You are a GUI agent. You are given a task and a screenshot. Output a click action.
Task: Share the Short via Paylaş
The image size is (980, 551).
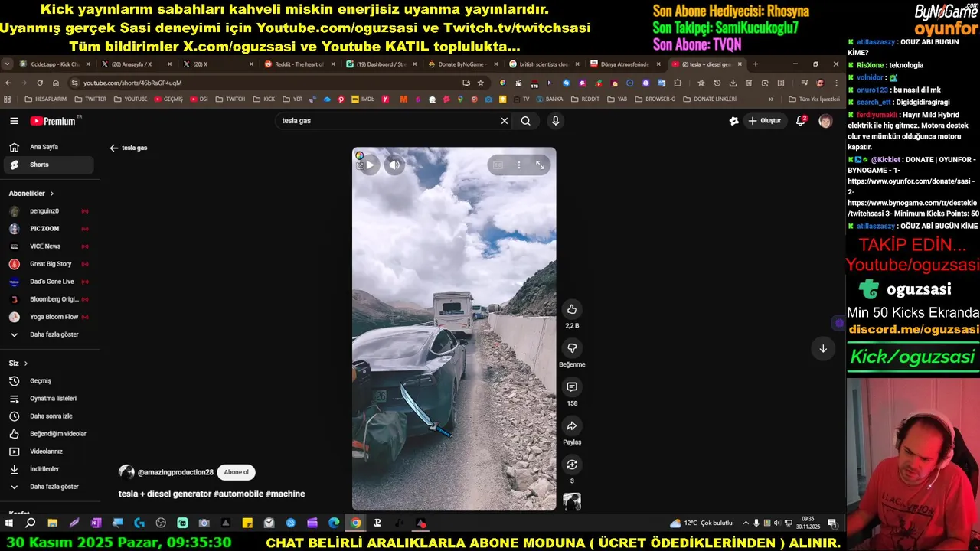pos(572,426)
